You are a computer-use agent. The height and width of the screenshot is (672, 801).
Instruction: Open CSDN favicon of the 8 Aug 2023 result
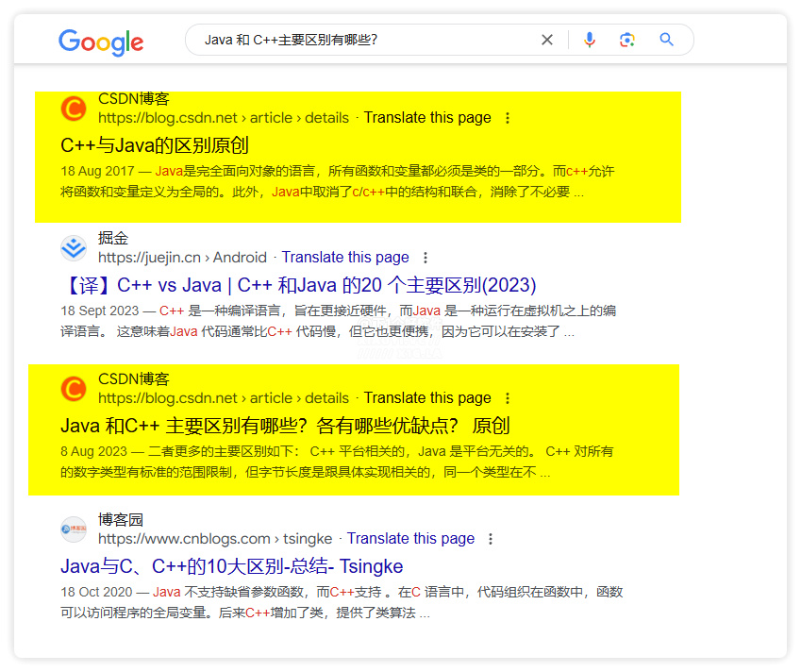click(x=74, y=390)
